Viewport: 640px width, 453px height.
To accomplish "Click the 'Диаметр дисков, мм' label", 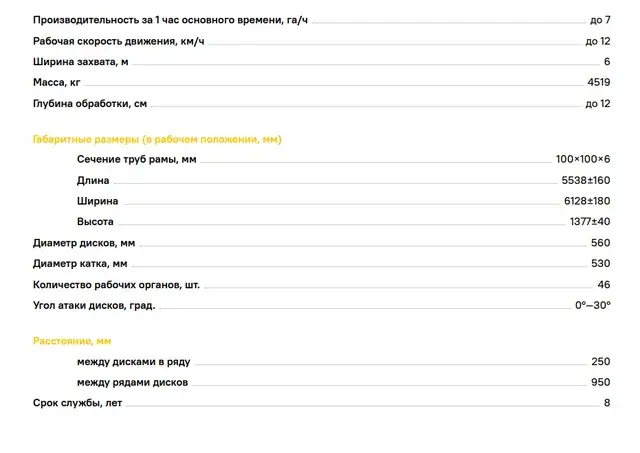I will pos(84,243).
